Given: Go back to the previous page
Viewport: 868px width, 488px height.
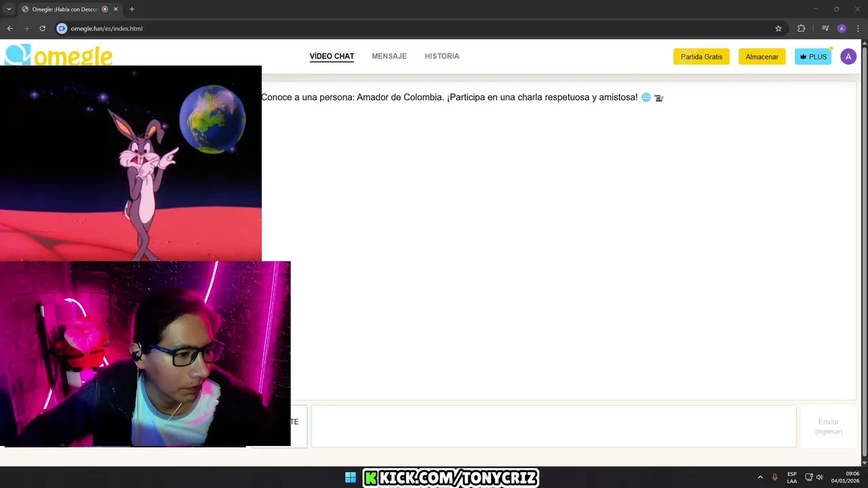Looking at the screenshot, I should point(9,28).
